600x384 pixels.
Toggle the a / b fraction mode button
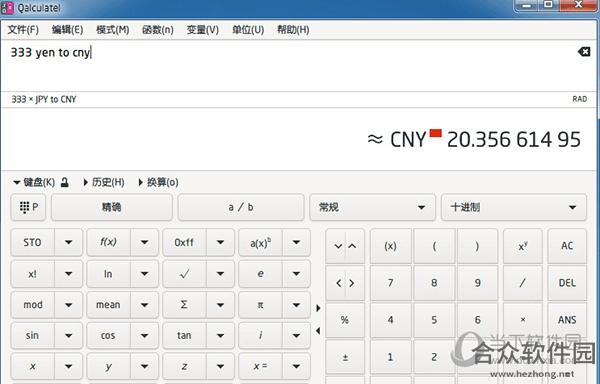[241, 207]
